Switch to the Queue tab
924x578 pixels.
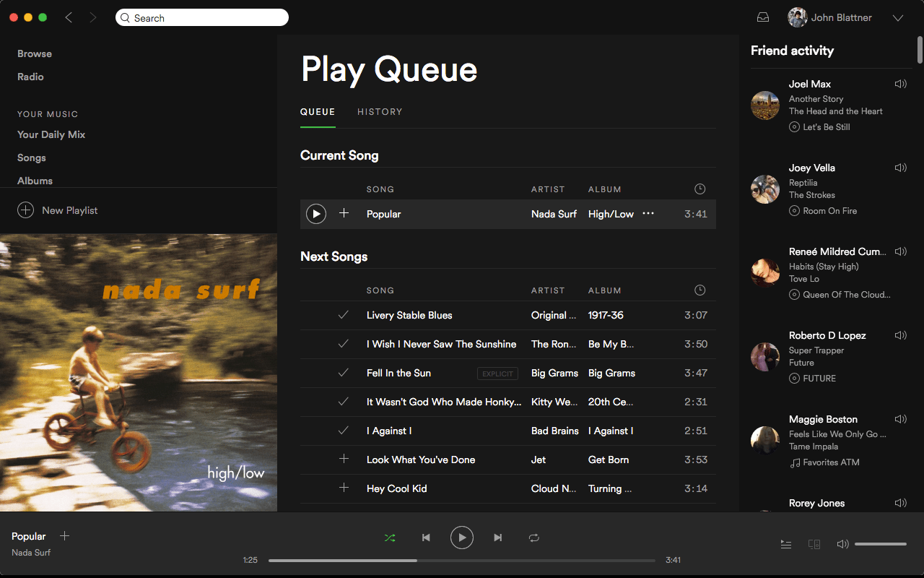[318, 112]
